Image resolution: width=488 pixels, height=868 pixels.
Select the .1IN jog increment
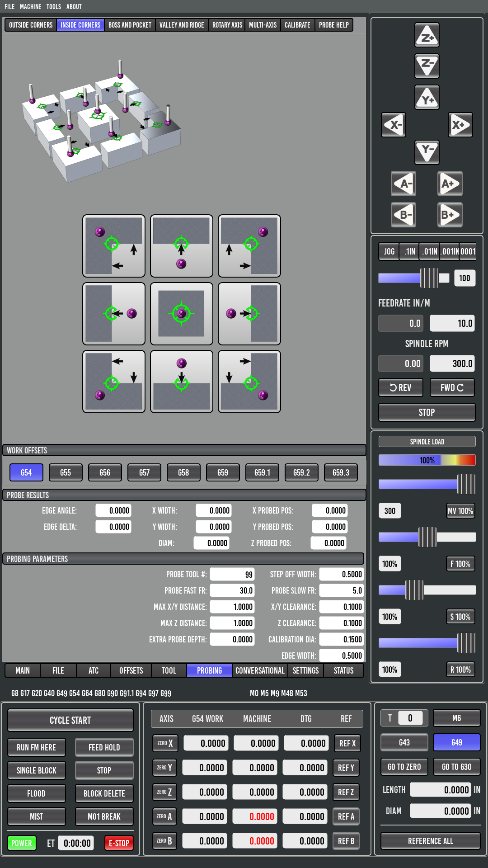tap(409, 251)
